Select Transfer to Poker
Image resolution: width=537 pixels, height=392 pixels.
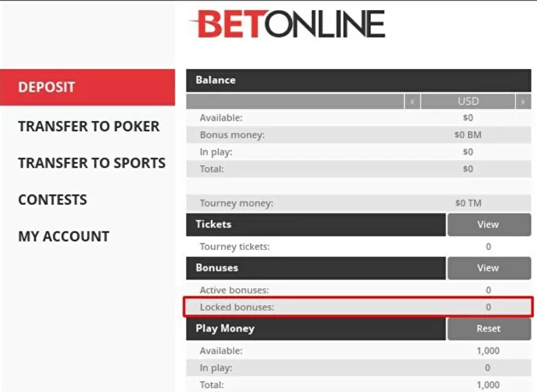(88, 127)
